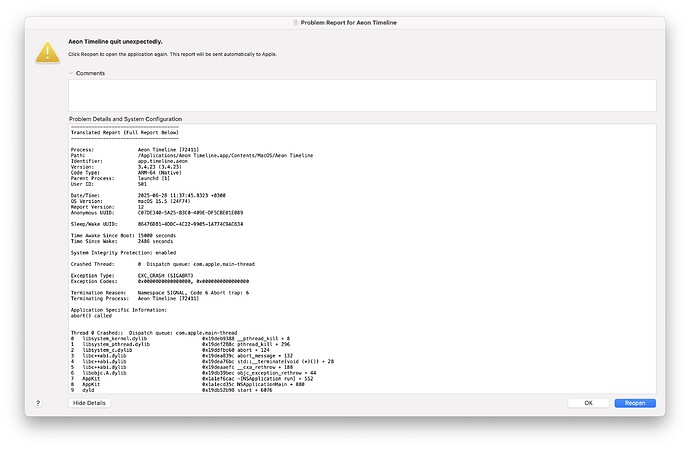The height and width of the screenshot is (449, 690).
Task: Click stack frame 3 'abort_message + 132'
Action: pyautogui.click(x=182, y=356)
